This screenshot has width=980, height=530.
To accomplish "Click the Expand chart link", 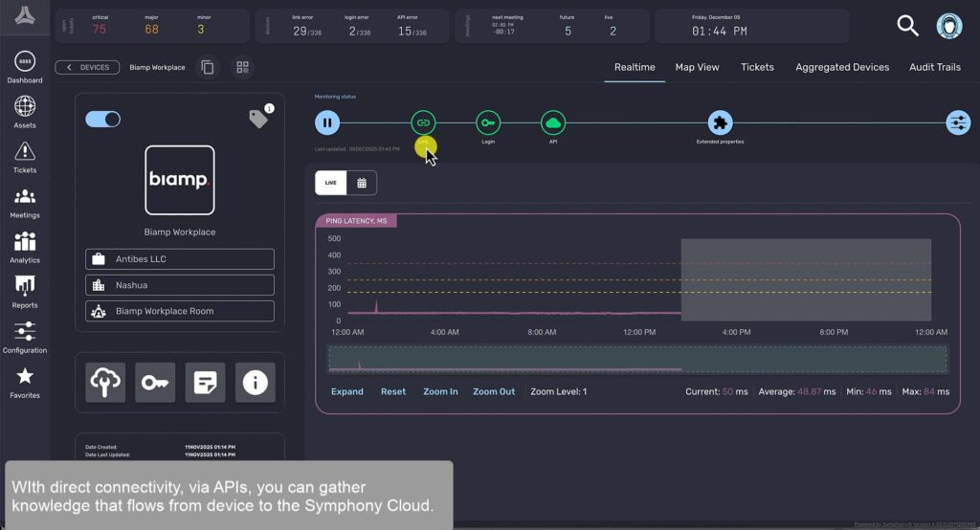I will pyautogui.click(x=346, y=392).
